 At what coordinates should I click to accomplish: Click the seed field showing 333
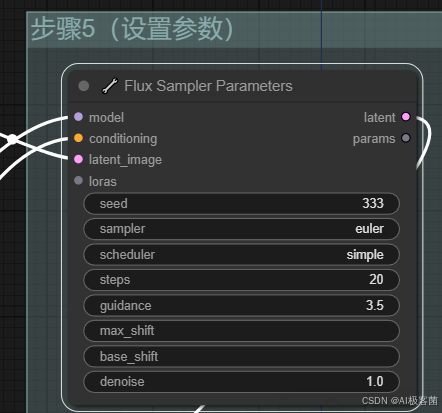241,203
